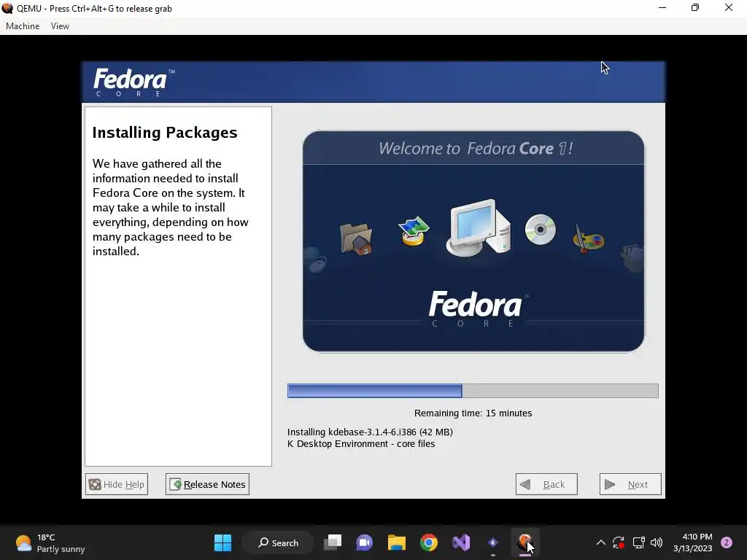Click the QEMU taskbar icon

(525, 542)
